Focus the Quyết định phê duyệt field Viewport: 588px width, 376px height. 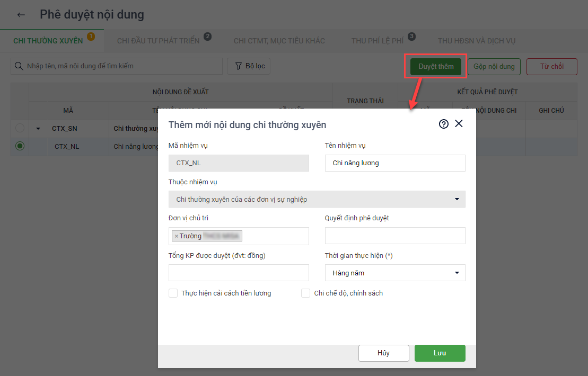click(395, 236)
